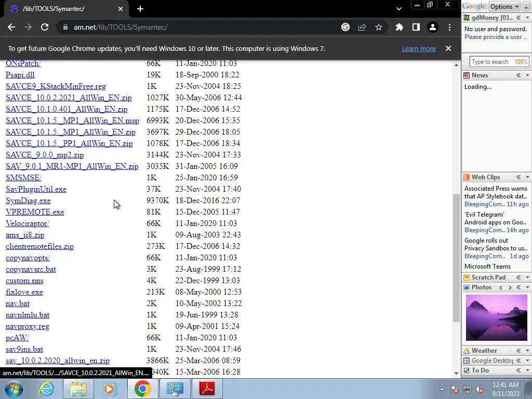Open the Google account icon in address bar
Image resolution: width=532 pixels, height=399 pixels.
[345, 27]
